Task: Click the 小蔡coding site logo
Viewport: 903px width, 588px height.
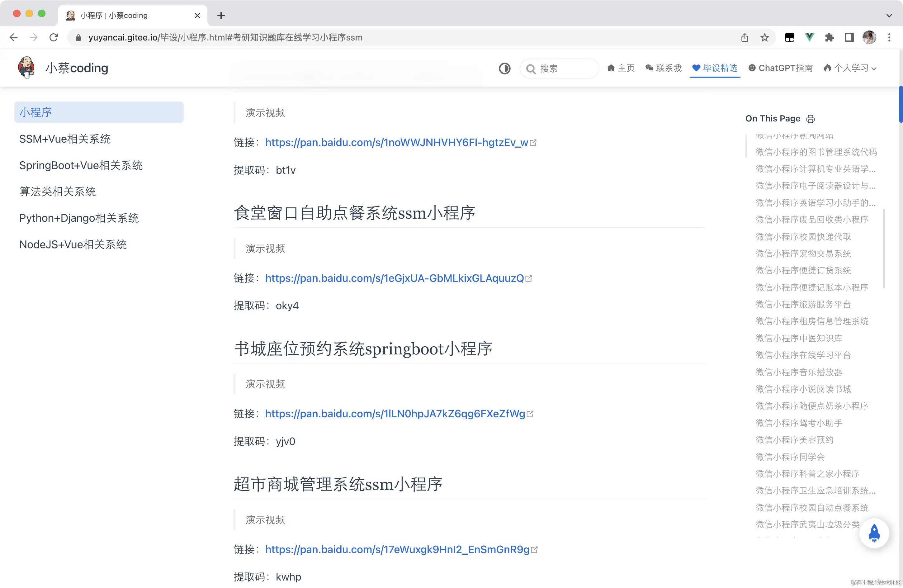Action: pos(63,68)
